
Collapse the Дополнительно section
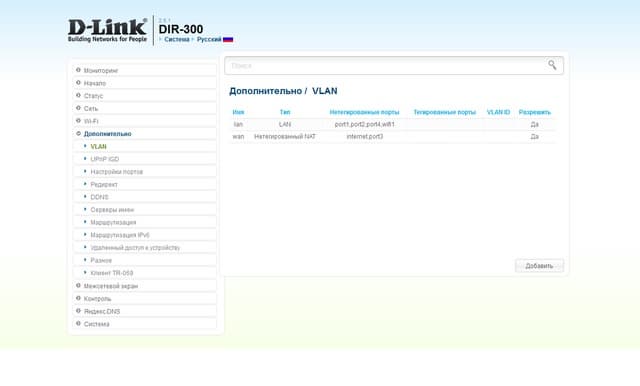point(144,133)
